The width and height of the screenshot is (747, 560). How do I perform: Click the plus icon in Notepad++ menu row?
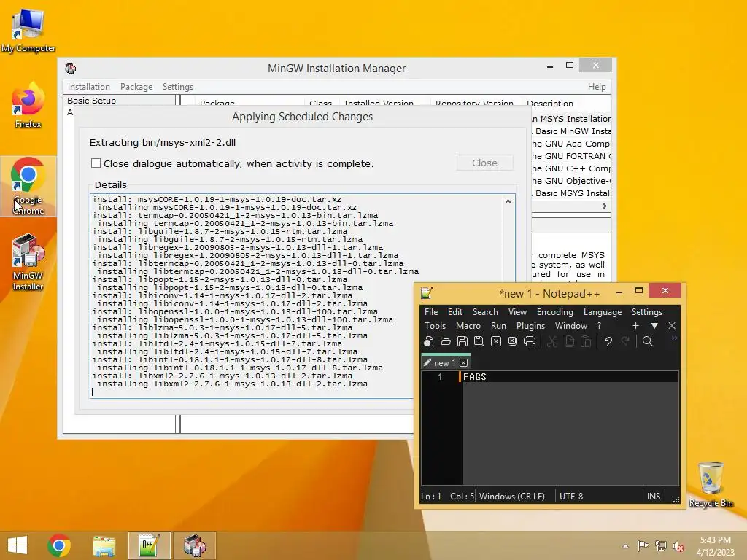pyautogui.click(x=635, y=326)
